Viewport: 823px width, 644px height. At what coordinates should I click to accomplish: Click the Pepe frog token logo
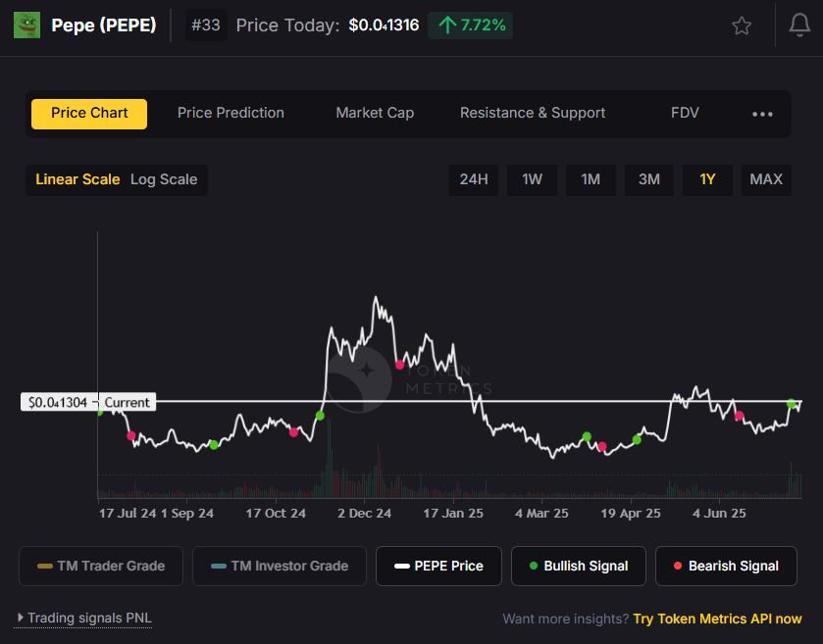(x=26, y=25)
